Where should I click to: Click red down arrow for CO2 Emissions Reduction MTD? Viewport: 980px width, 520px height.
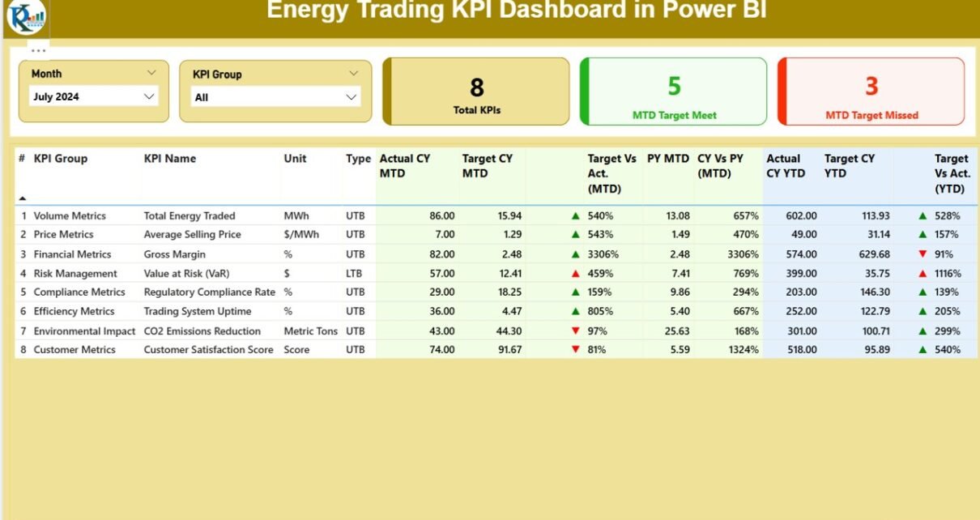575,331
